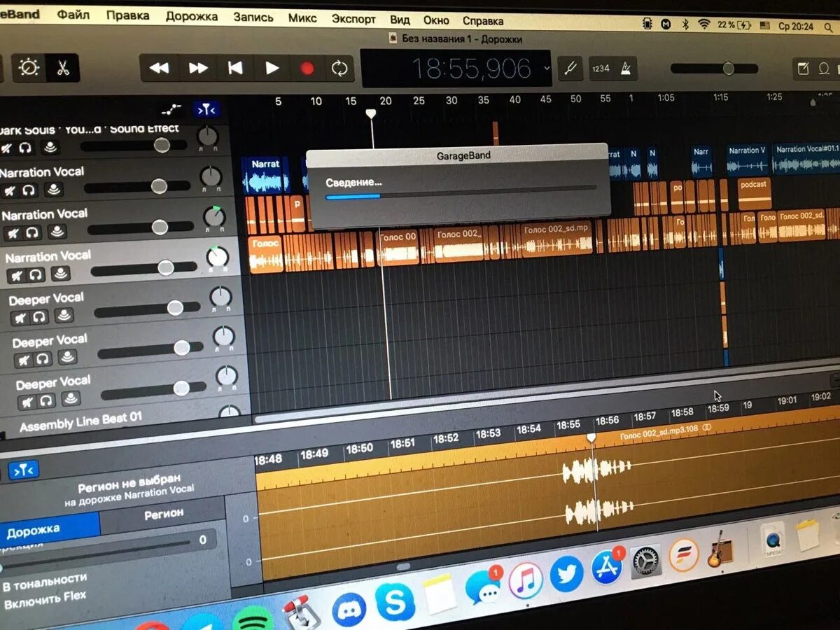The height and width of the screenshot is (630, 840).
Task: Open the Справка menu
Action: [x=483, y=21]
